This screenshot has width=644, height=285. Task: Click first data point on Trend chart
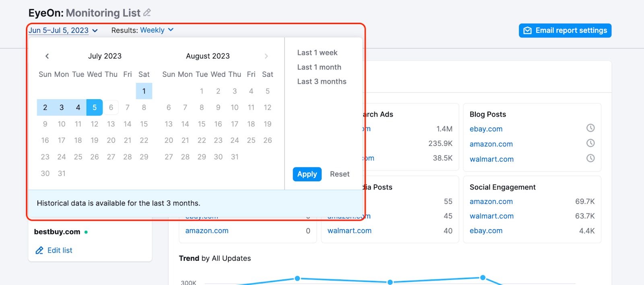297,278
